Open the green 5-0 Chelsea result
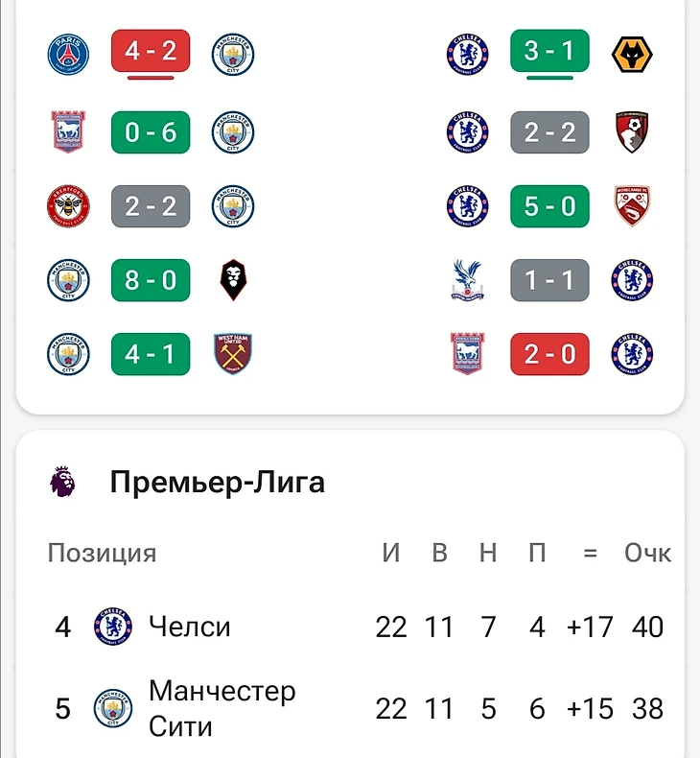 pyautogui.click(x=549, y=205)
